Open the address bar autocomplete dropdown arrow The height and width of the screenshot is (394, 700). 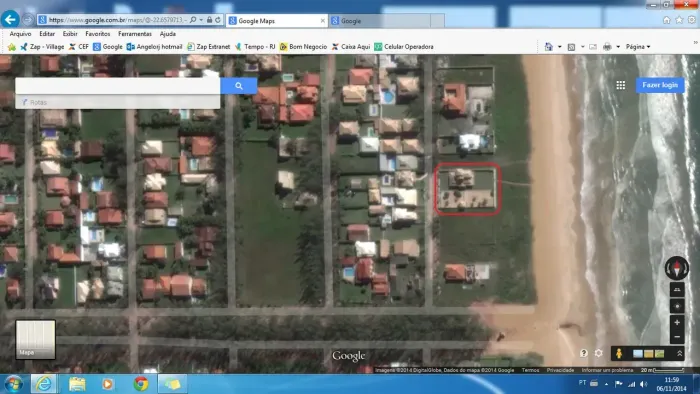[201, 20]
